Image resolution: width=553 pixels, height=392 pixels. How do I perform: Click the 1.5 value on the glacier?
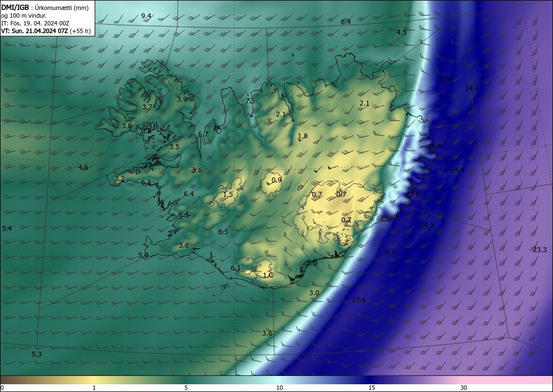coord(228,194)
